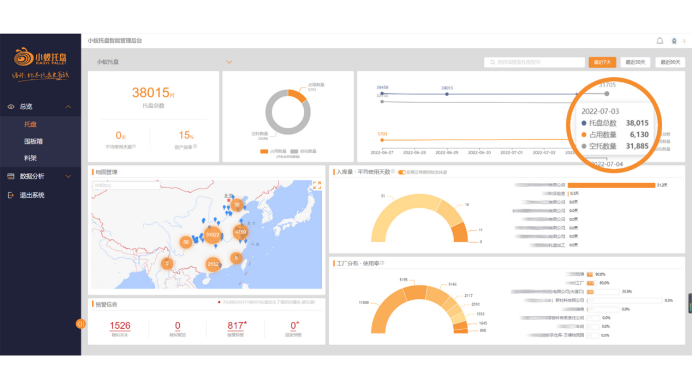Click the 总览 eye icon
Screen dimensions: 693x390
click(11, 107)
